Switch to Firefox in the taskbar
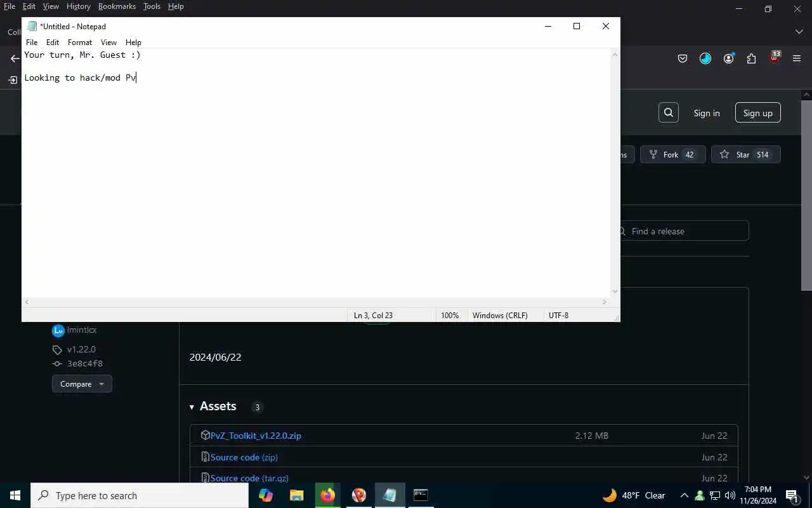This screenshot has width=812, height=508. (x=327, y=495)
